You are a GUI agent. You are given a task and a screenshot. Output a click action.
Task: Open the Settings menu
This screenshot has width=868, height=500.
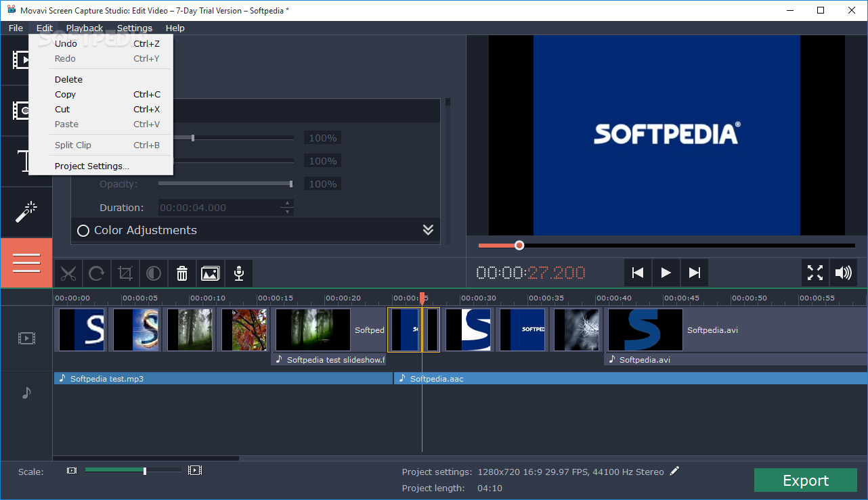pos(135,28)
